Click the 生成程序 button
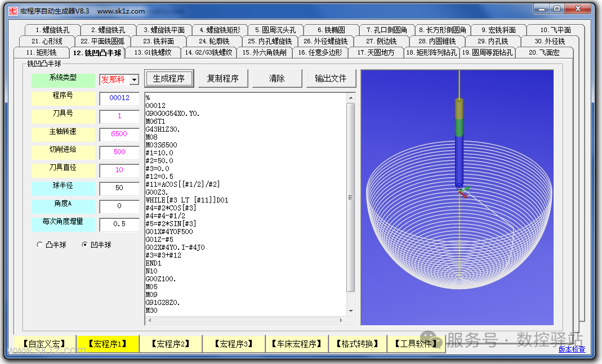The width and height of the screenshot is (602, 364). tap(169, 79)
